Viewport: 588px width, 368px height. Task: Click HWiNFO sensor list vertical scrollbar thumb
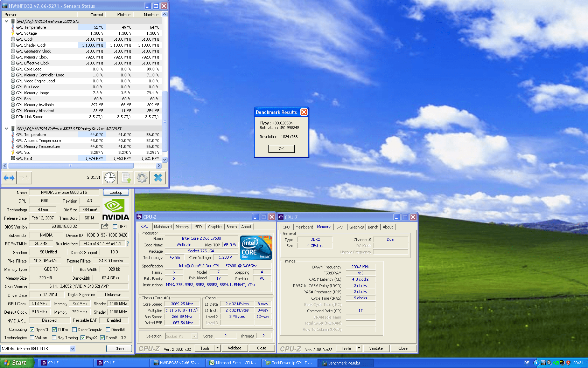tap(165, 122)
